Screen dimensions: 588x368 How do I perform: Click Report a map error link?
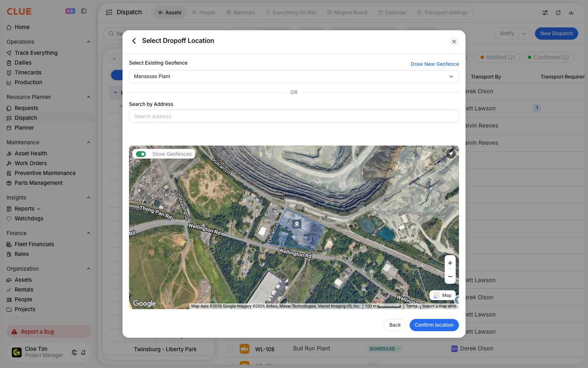[x=439, y=306]
